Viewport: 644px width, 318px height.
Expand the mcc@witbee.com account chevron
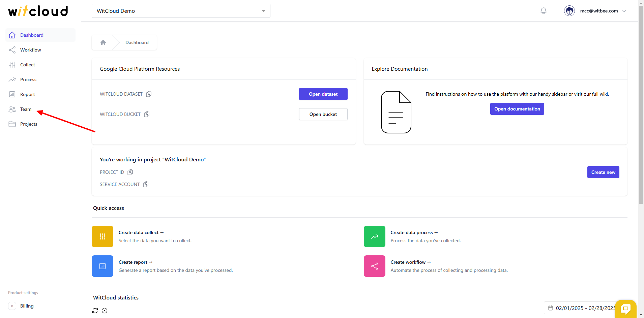tap(624, 11)
